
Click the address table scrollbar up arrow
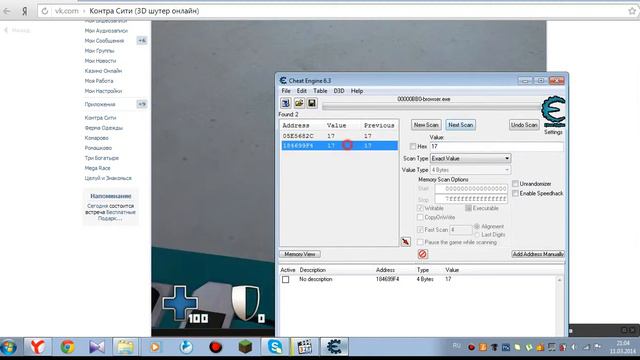[x=560, y=280]
